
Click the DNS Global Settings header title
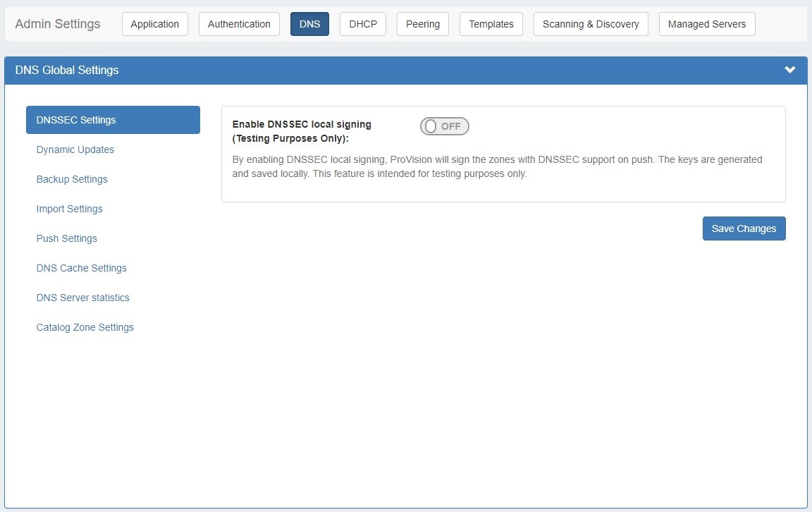pyautogui.click(x=67, y=70)
